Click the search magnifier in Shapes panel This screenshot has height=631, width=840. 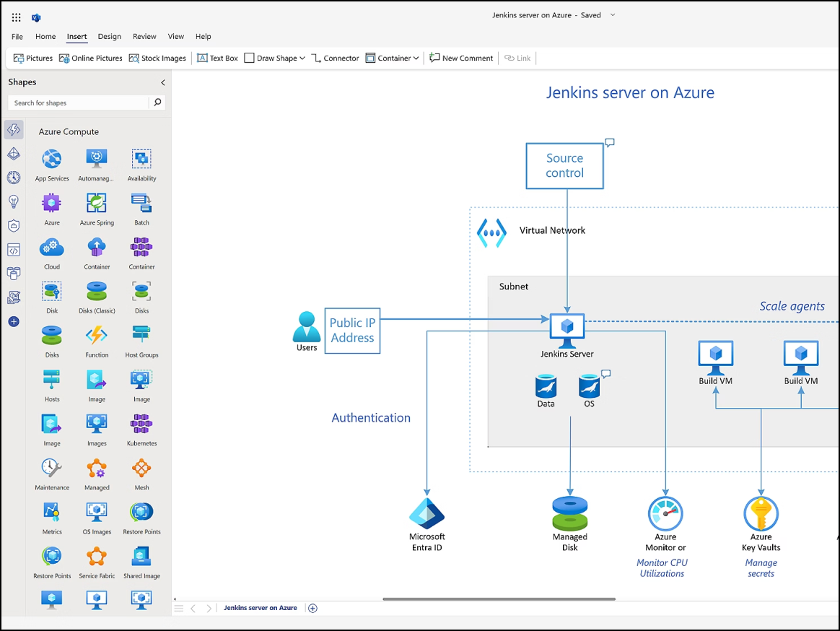click(x=157, y=103)
